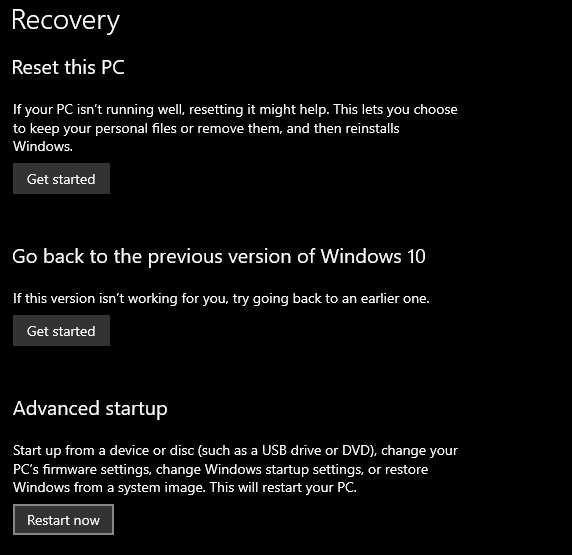Image resolution: width=572 pixels, height=555 pixels.
Task: Click 'Windows 10' in the Go back heading
Action: (x=373, y=256)
